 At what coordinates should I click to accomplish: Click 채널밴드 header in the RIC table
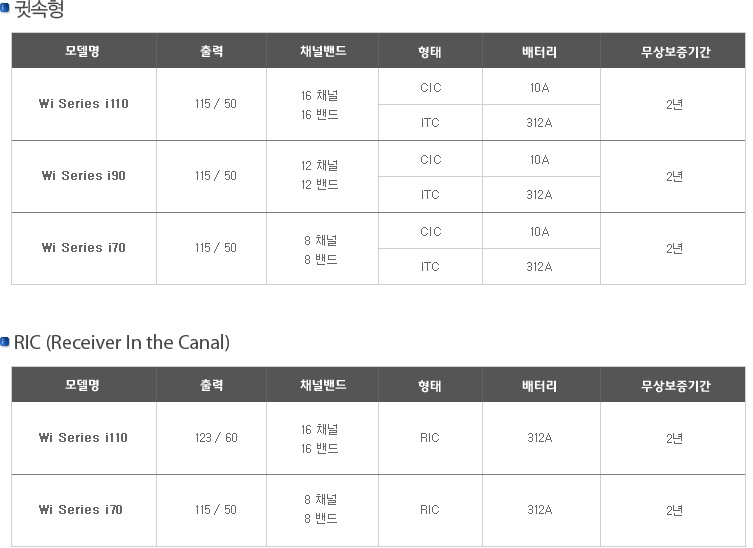click(322, 385)
